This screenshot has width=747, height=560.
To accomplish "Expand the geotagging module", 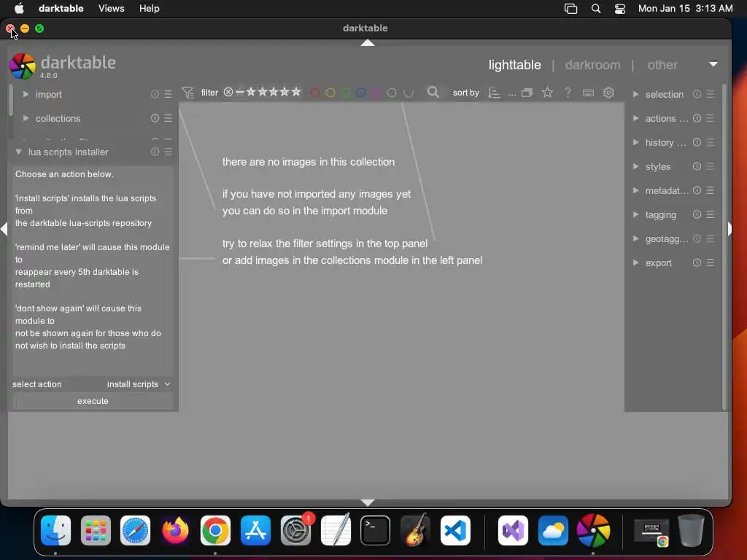I will 635,238.
